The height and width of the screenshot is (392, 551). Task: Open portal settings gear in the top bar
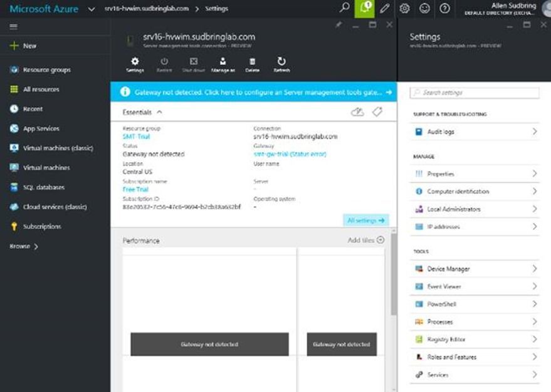coord(404,8)
